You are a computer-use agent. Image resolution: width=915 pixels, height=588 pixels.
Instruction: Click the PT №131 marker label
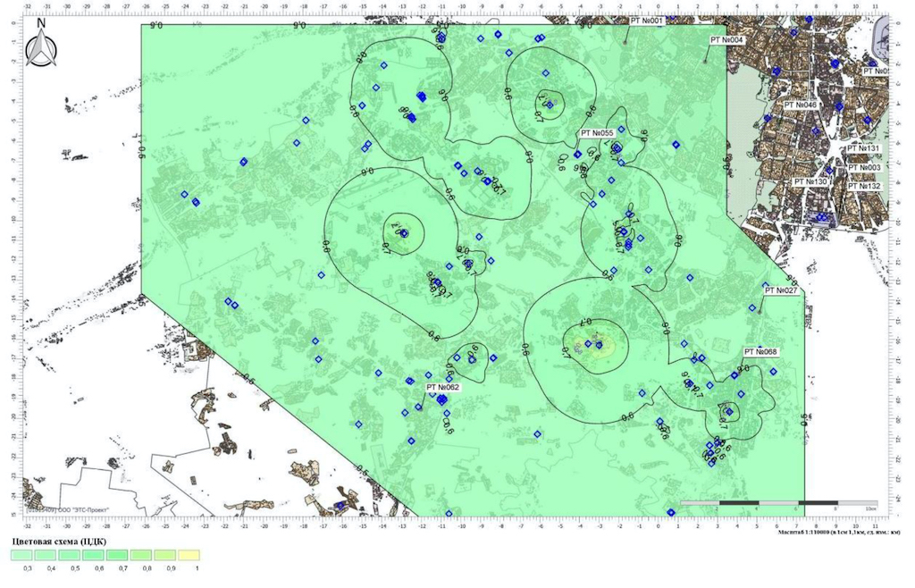(x=864, y=148)
